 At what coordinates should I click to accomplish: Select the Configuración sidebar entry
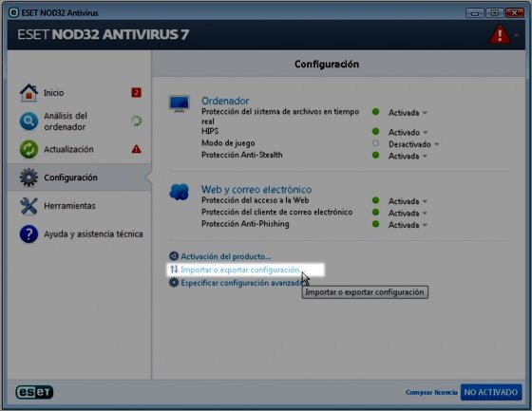tap(80, 177)
